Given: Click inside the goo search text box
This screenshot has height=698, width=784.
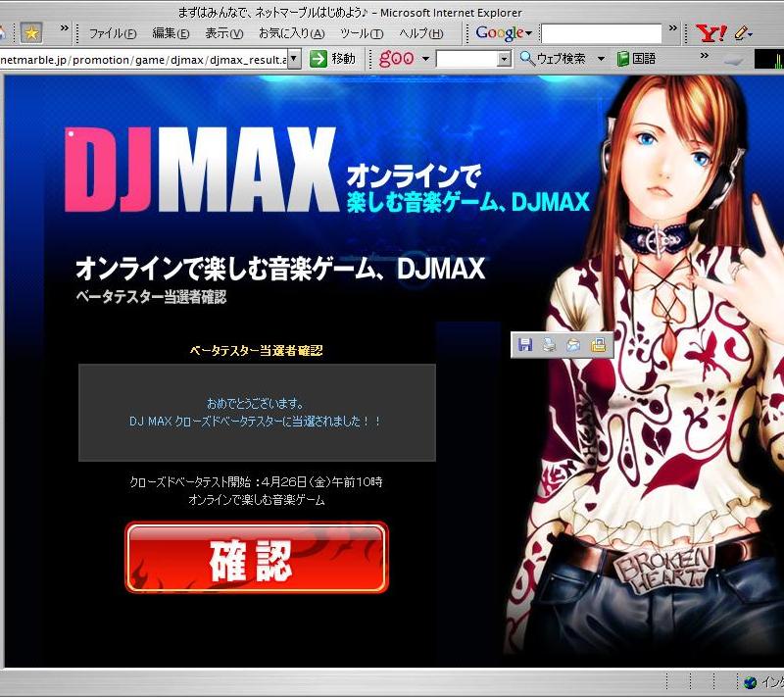Looking at the screenshot, I should (467, 60).
